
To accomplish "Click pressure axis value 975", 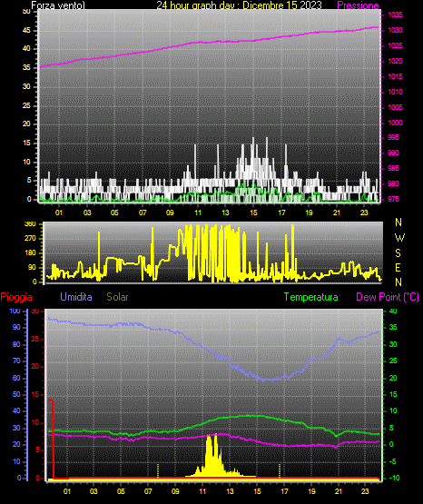I will point(393,199).
